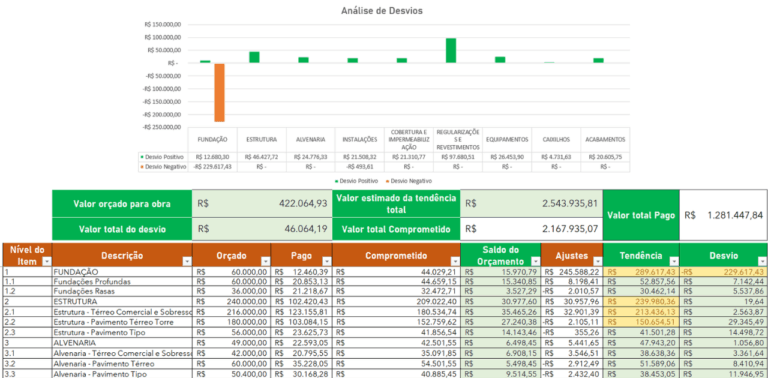Open the Ajustes column filter dropdown
768x378 pixels.
[x=597, y=262]
